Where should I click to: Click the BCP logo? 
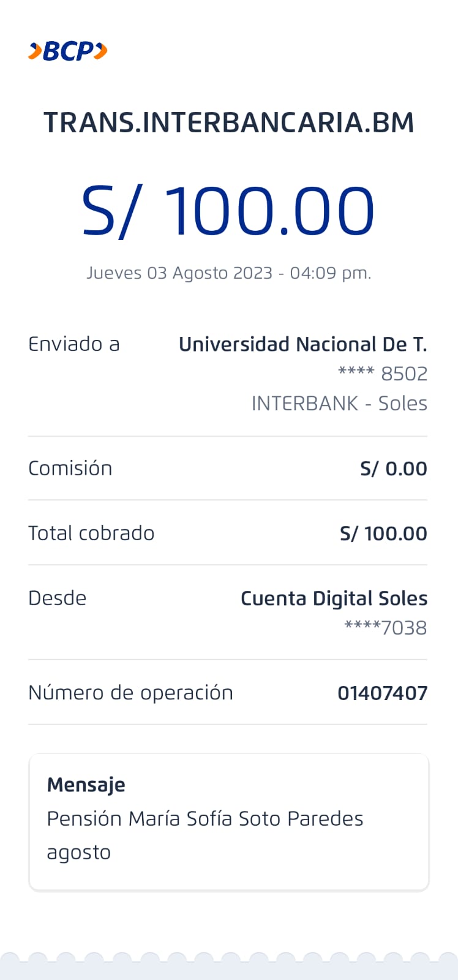[x=67, y=51]
